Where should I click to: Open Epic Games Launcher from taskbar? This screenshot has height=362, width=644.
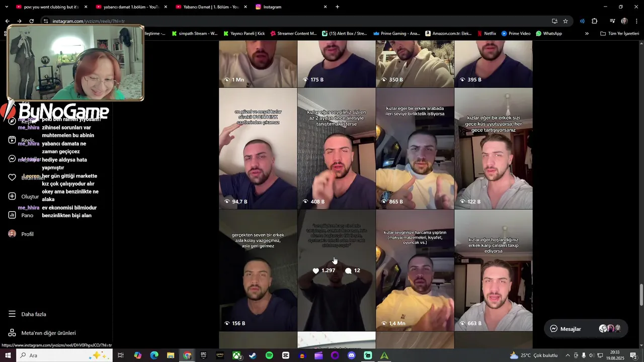[x=203, y=355]
